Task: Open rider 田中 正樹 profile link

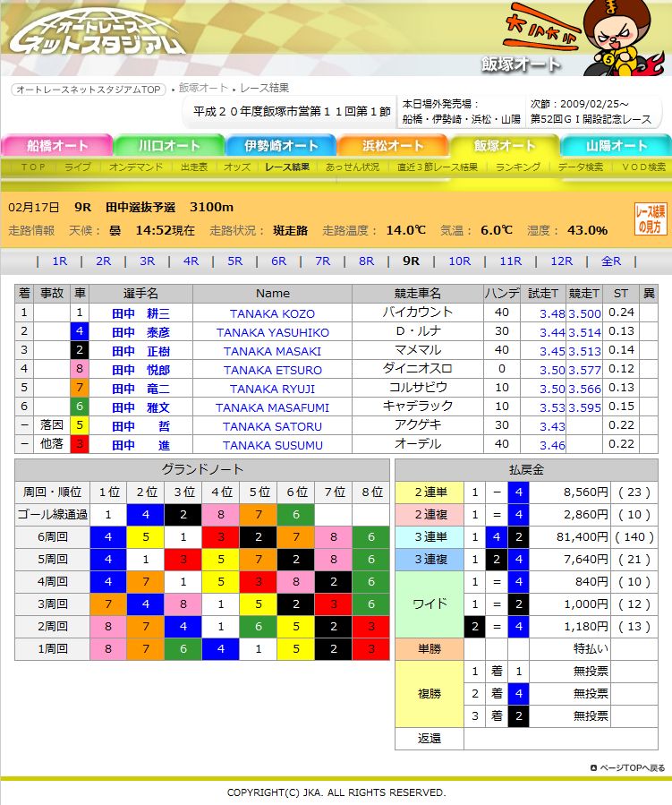Action: (x=140, y=351)
